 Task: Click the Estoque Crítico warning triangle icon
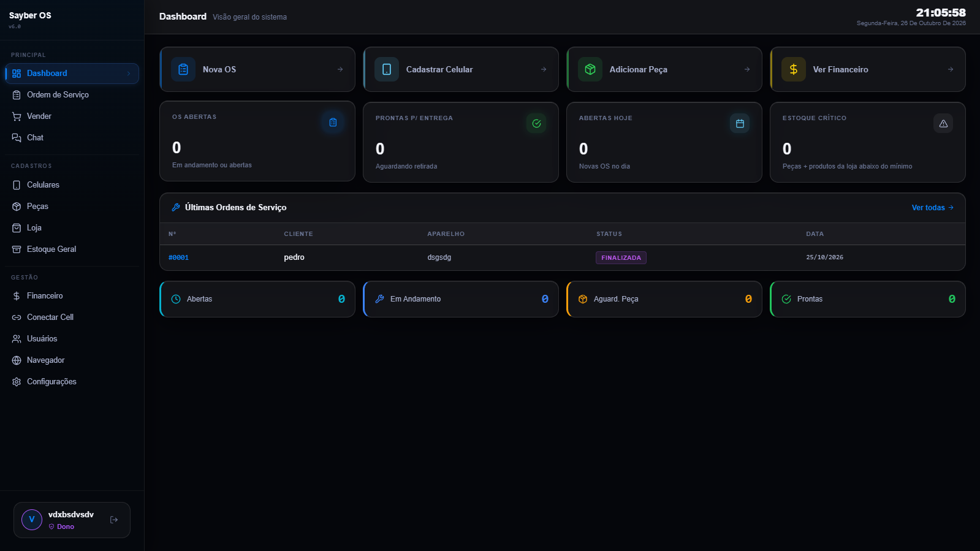(x=943, y=123)
